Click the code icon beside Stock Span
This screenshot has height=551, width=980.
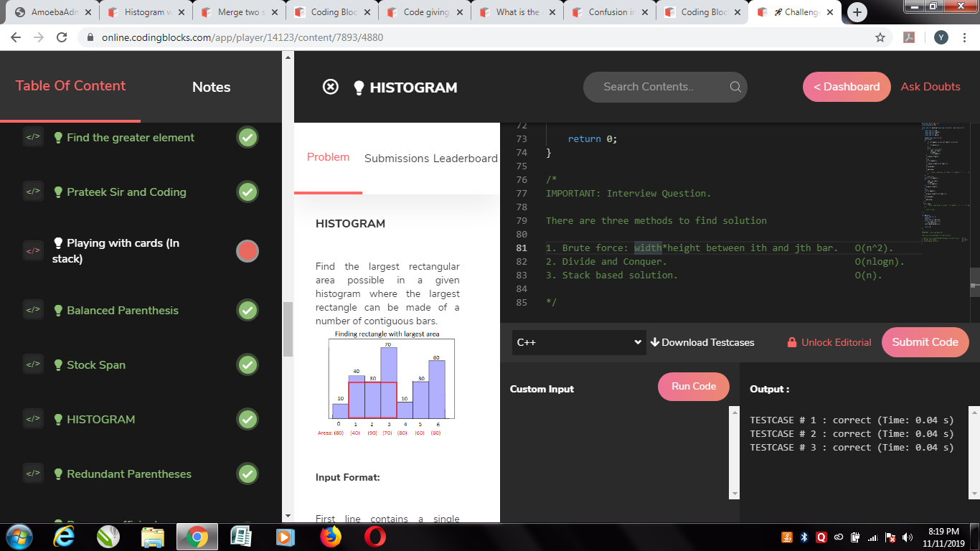coord(33,364)
